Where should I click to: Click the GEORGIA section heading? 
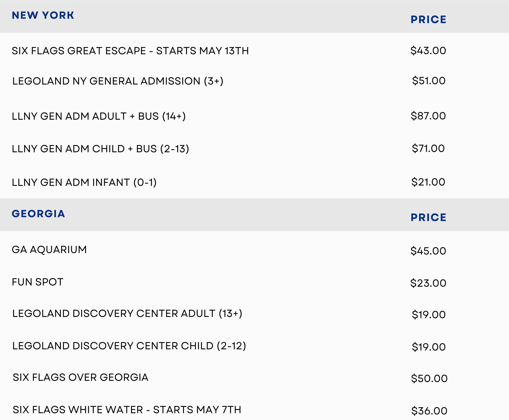(38, 214)
